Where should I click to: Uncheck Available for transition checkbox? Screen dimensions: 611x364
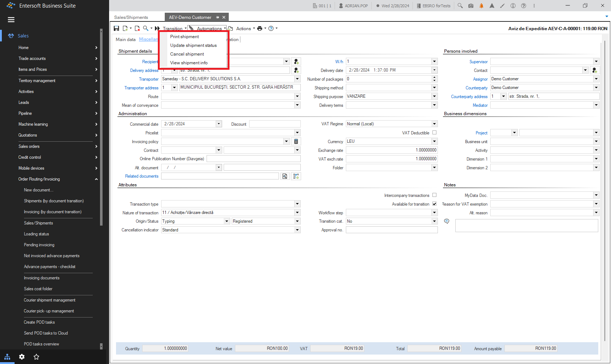pos(434,204)
